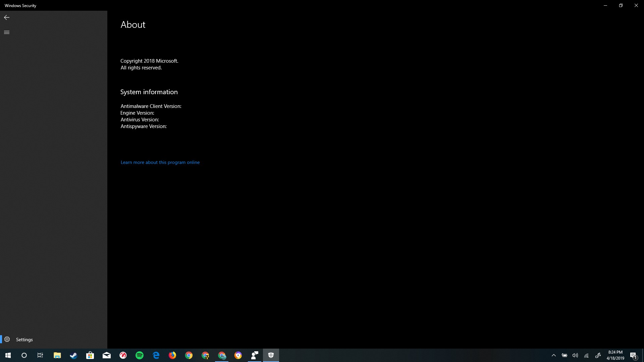The height and width of the screenshot is (362, 644).
Task: Open the Windows Start menu
Action: coord(8,355)
